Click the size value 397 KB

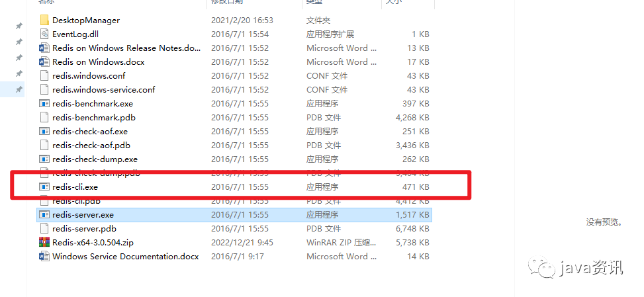click(x=416, y=103)
